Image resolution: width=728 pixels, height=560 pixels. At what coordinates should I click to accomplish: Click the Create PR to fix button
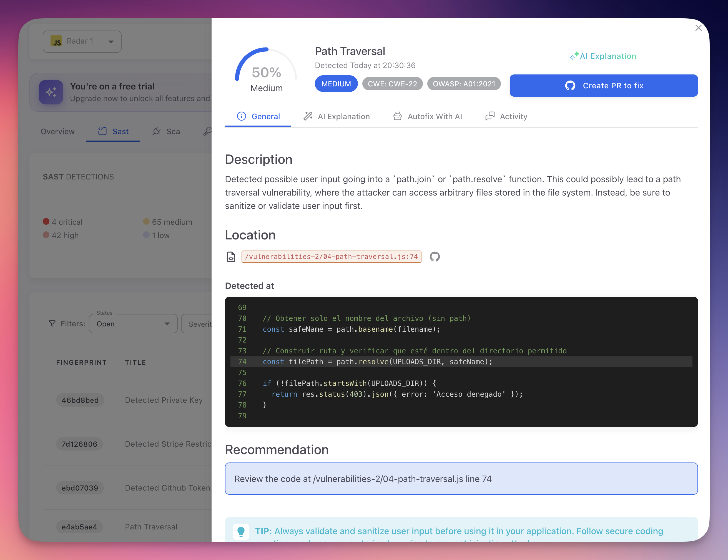(x=603, y=86)
